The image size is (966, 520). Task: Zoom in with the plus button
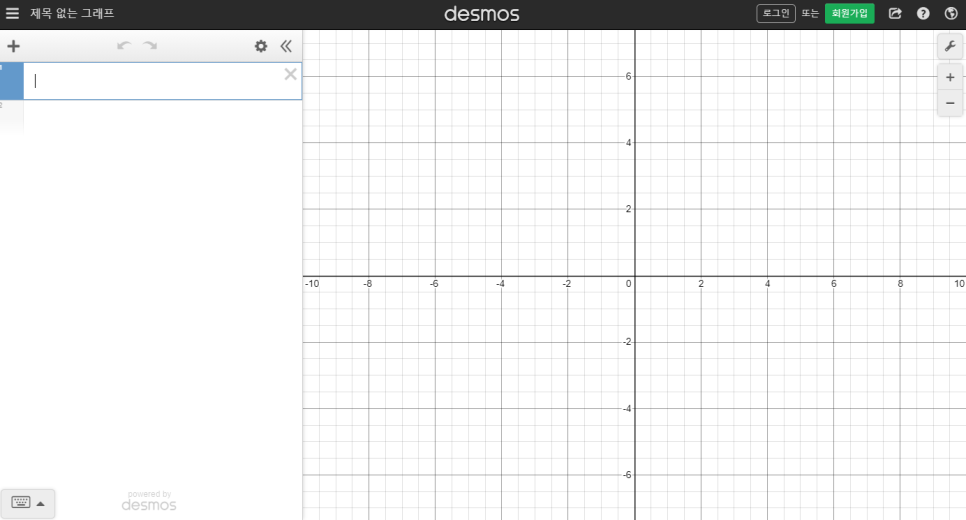click(x=950, y=77)
